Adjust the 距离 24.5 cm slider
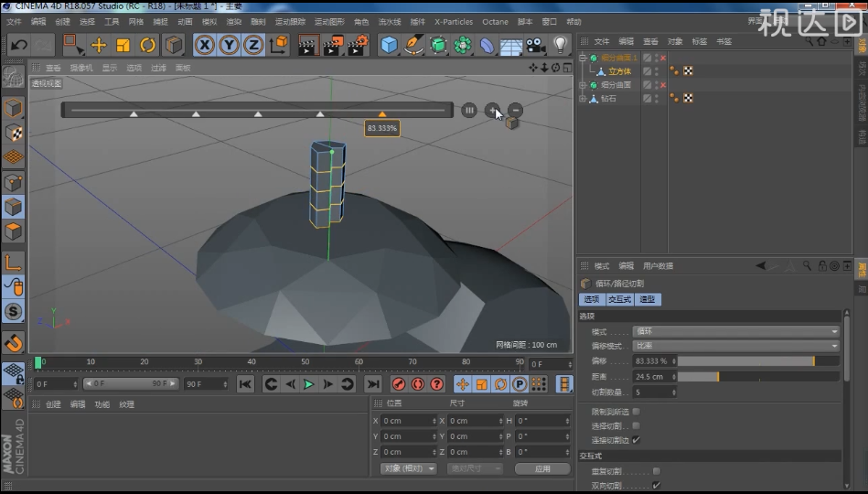 (758, 377)
